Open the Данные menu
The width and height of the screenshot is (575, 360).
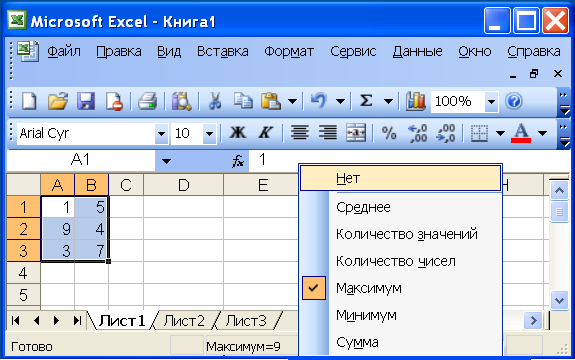tap(417, 52)
